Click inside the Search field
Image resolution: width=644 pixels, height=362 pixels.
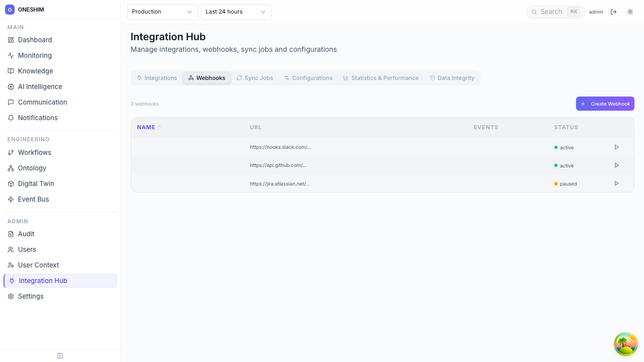pos(553,12)
